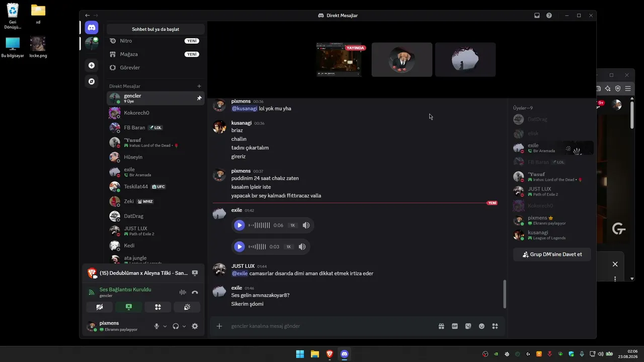Image resolution: width=644 pixels, height=362 pixels.
Task: Create a new DM with the plus icon
Action: click(199, 86)
